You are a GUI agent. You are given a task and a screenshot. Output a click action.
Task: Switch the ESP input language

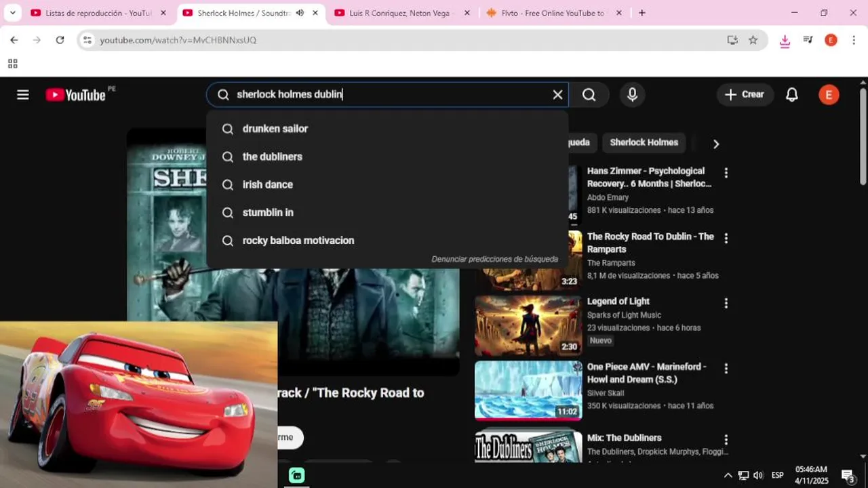pyautogui.click(x=778, y=475)
